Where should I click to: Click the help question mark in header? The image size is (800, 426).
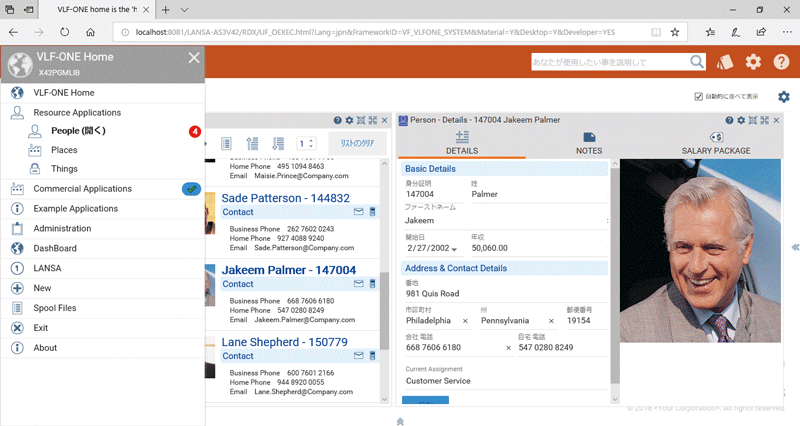click(780, 62)
